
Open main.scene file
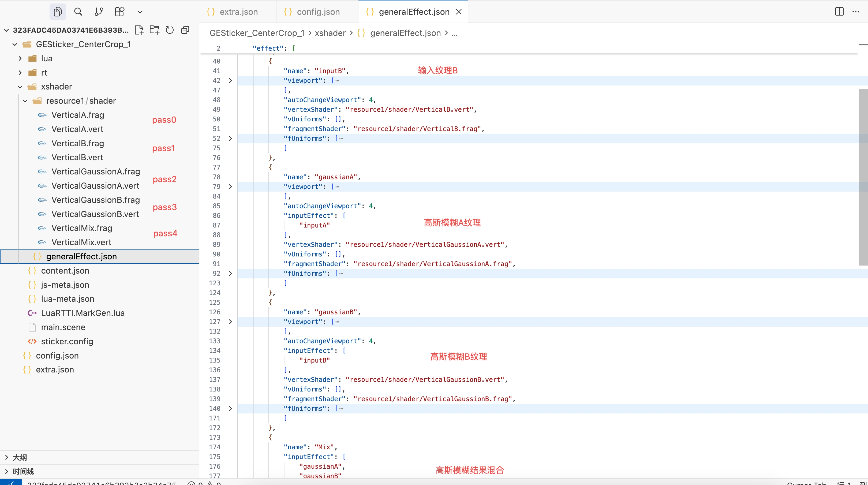[x=63, y=327]
